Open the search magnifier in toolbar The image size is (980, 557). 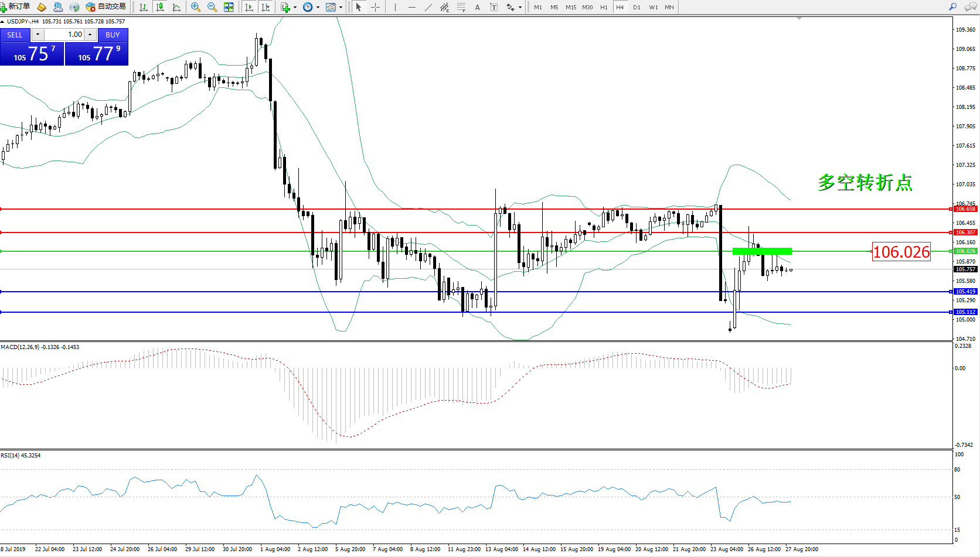[952, 7]
